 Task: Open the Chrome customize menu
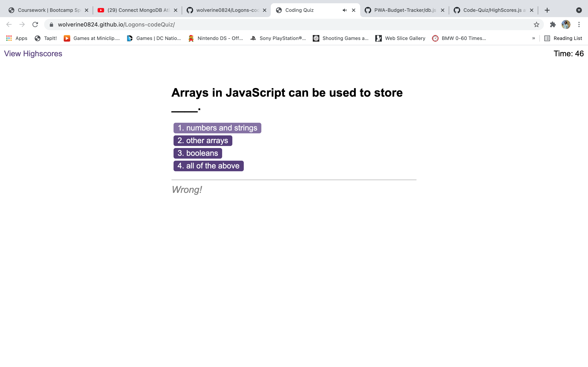pyautogui.click(x=579, y=24)
